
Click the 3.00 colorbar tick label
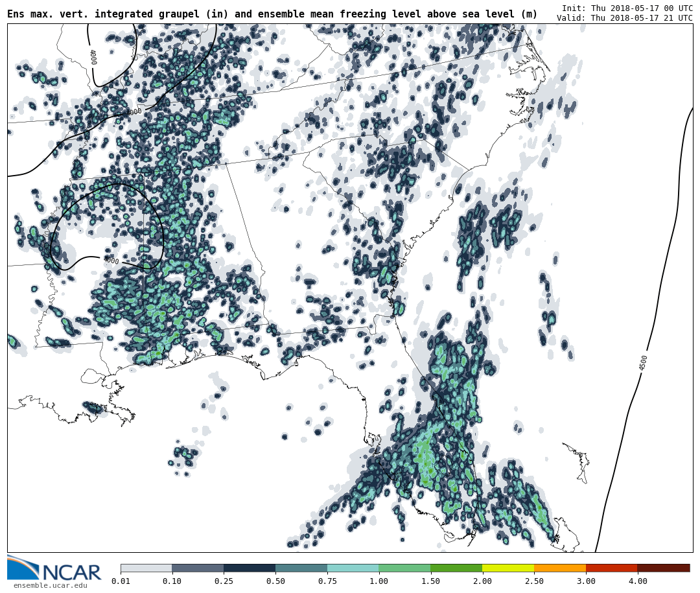(x=586, y=581)
